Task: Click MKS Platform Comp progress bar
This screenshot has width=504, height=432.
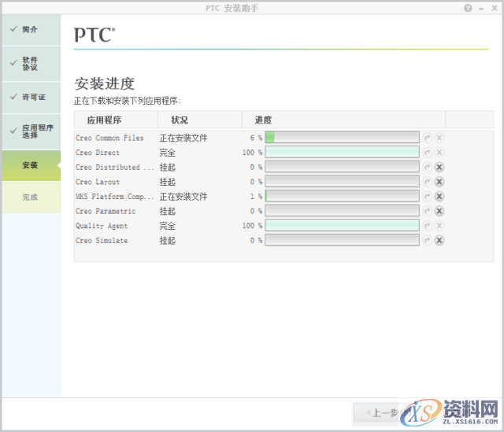Action: (342, 196)
